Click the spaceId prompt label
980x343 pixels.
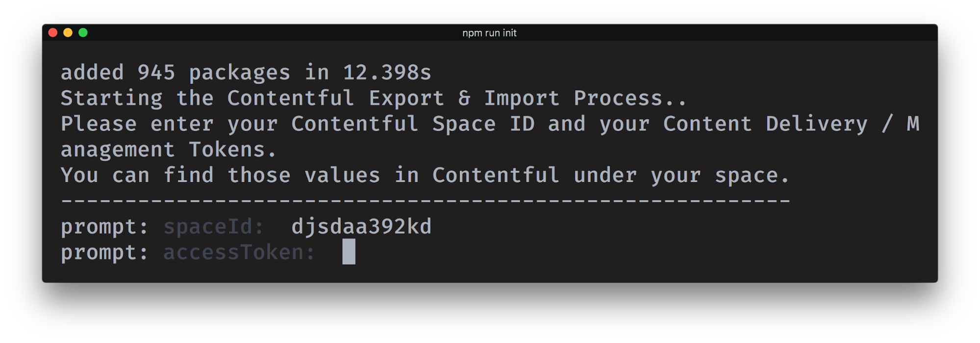(x=214, y=227)
